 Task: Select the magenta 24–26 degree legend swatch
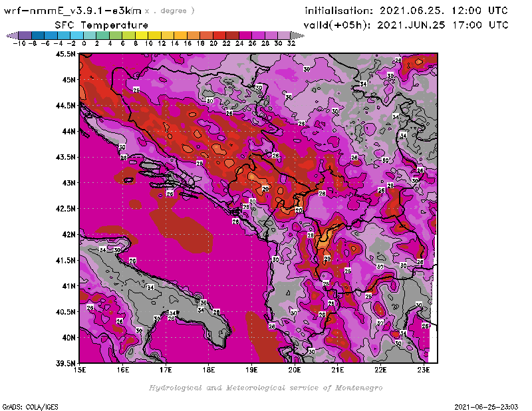tap(245, 35)
